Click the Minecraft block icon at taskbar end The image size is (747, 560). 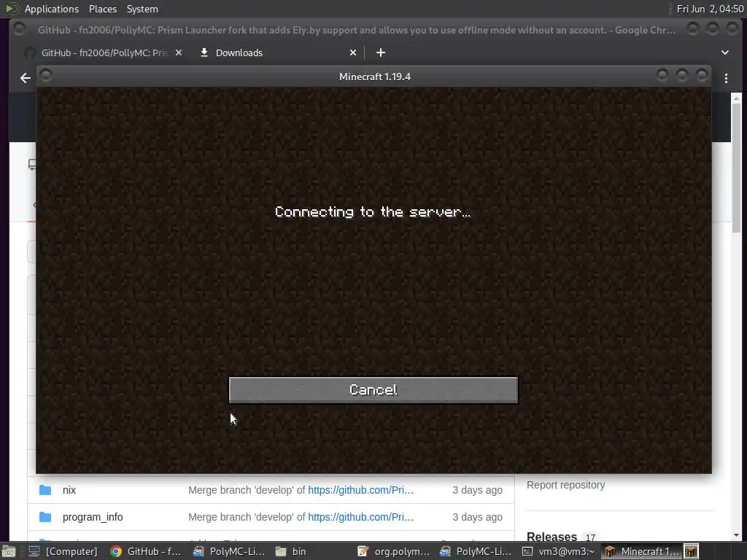[691, 551]
